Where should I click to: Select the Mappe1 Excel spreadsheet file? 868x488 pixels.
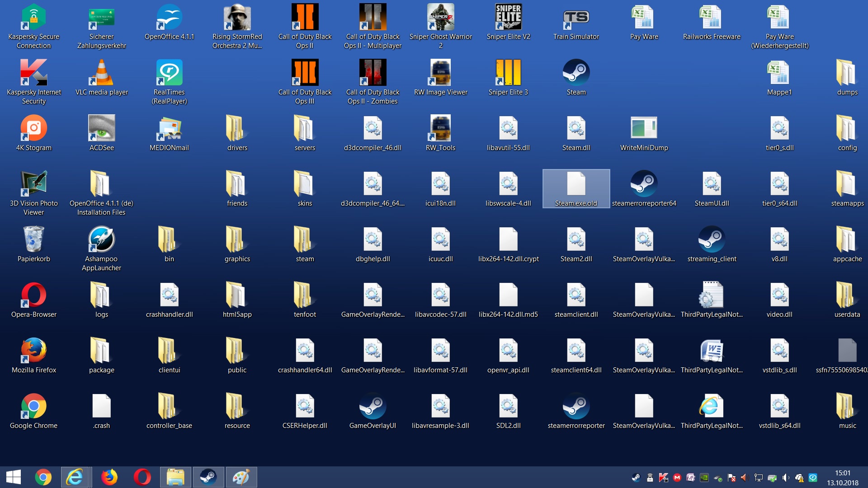(x=779, y=74)
